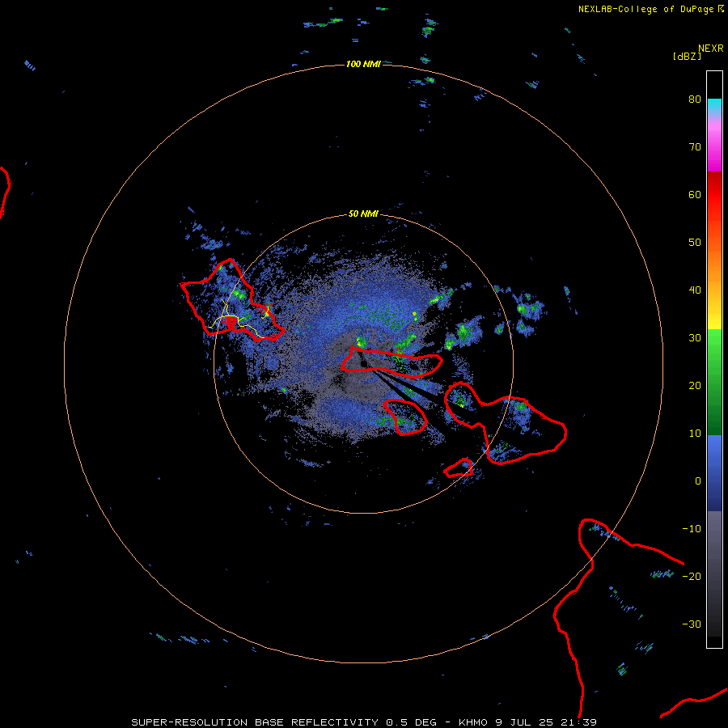Image resolution: width=728 pixels, height=728 pixels.
Task: Click the -20 dBZ value on color scale
Action: pos(692,576)
